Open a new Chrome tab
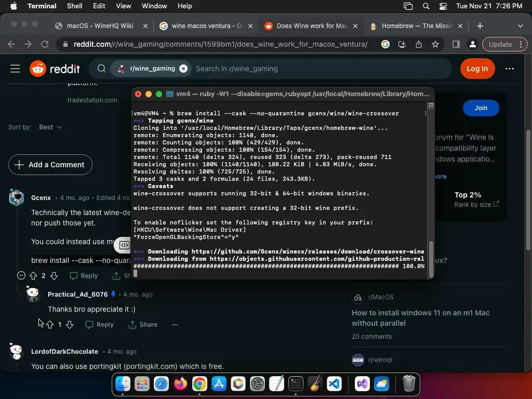The width and height of the screenshot is (532, 399). click(480, 26)
